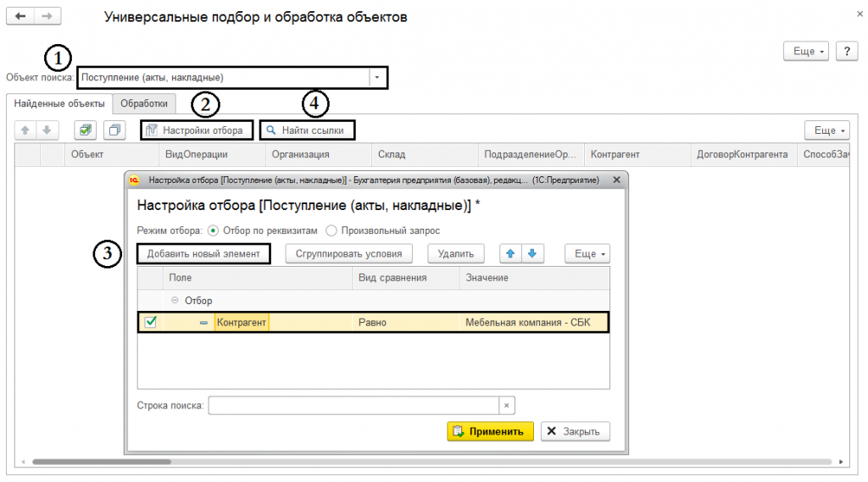Check all found objects icon

[x=86, y=130]
